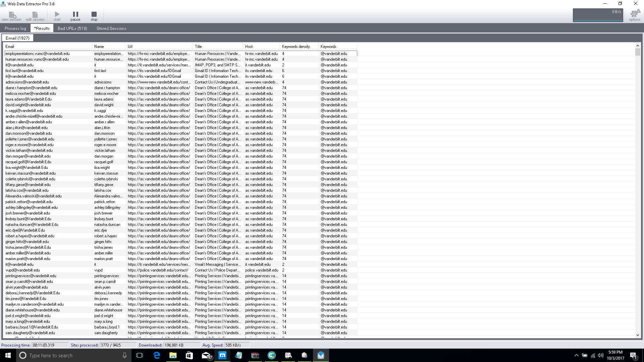This screenshot has width=644, height=362.
Task: Open the Mail app showing 17 notifications
Action: point(206,355)
